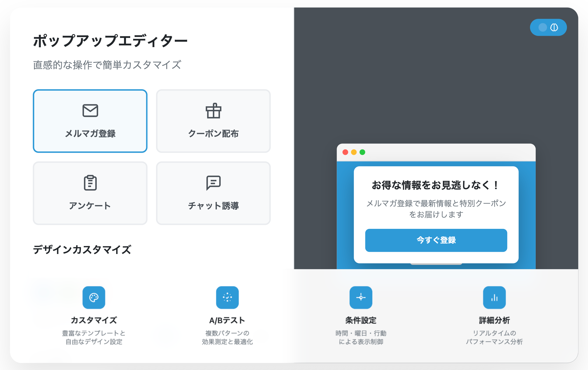Screen dimensions: 588x370
Task: Select the chat bubble icon on チャット誘導
Action: click(213, 183)
